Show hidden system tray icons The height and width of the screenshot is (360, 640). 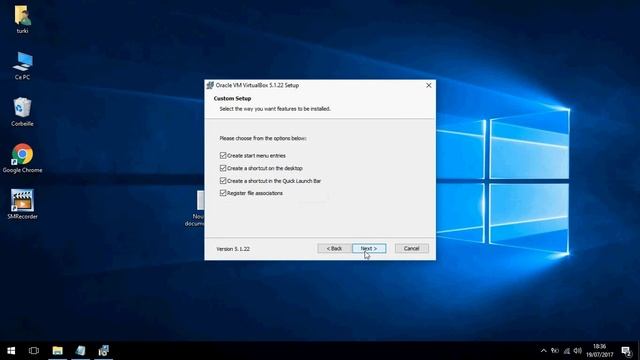(543, 351)
